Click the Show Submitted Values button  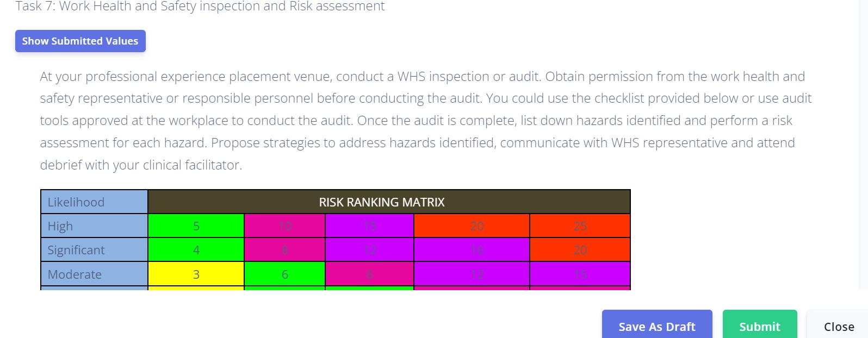point(79,41)
